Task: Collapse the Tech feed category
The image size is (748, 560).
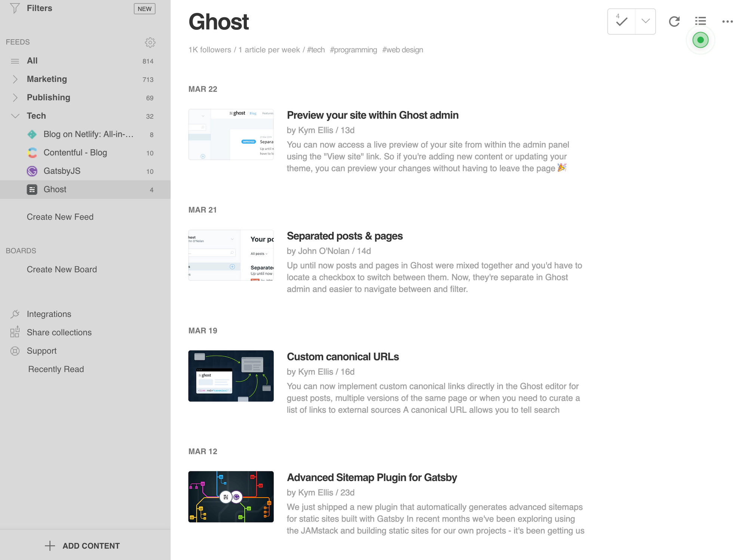Action: [x=15, y=116]
